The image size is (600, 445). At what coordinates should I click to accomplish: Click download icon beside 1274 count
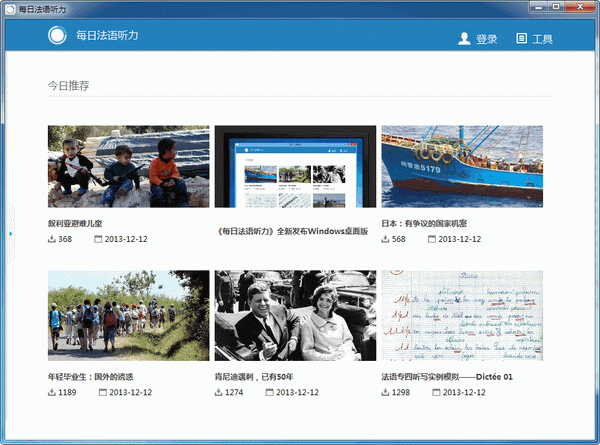tap(219, 392)
